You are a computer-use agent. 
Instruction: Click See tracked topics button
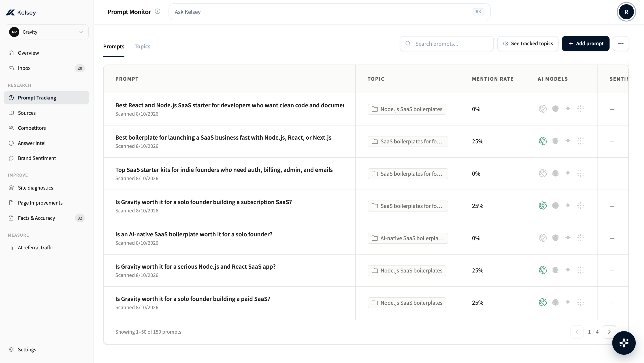(x=528, y=43)
